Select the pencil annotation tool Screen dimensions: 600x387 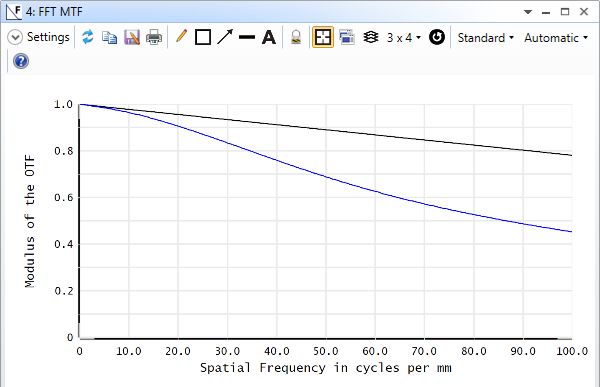click(181, 37)
